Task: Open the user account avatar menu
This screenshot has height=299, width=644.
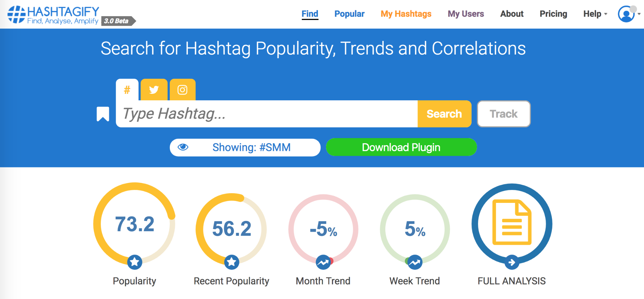Action: point(626,14)
